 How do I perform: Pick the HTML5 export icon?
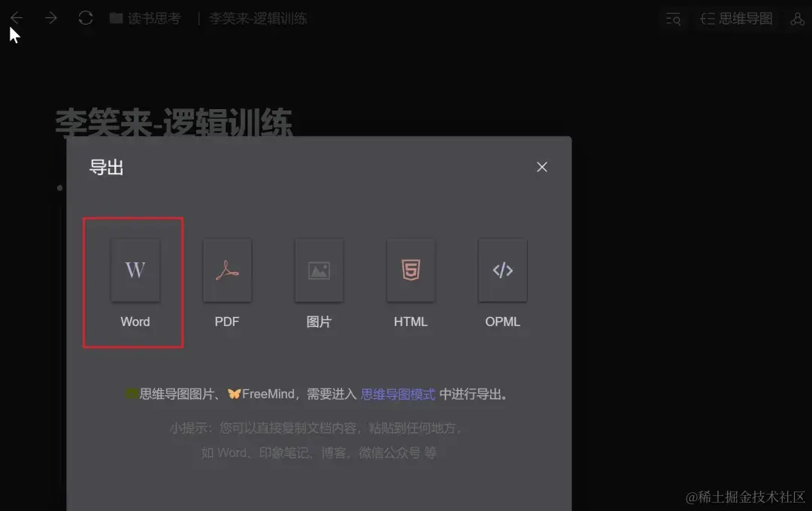click(x=411, y=271)
